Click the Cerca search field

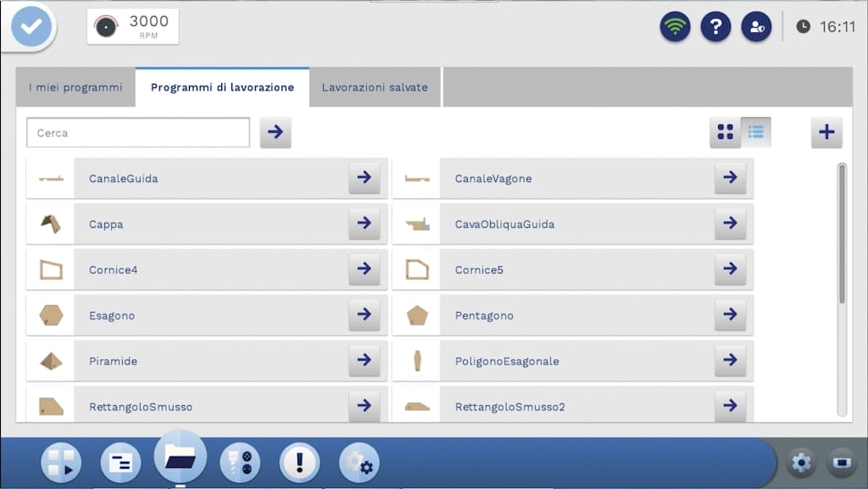point(138,133)
